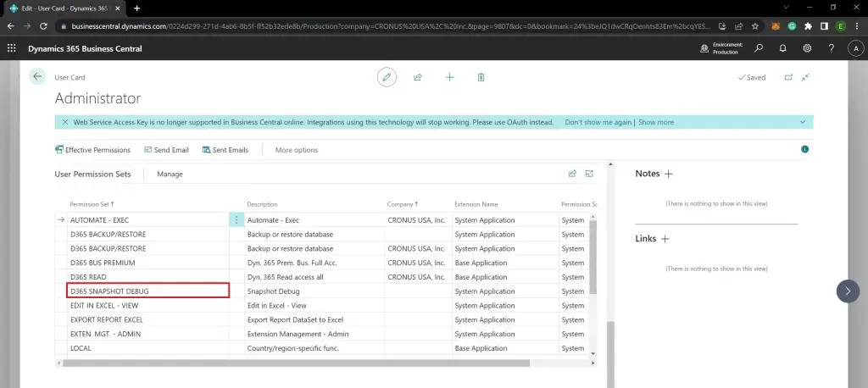This screenshot has width=868, height=388.
Task: Open the Manage menu for permission sets
Action: [170, 175]
